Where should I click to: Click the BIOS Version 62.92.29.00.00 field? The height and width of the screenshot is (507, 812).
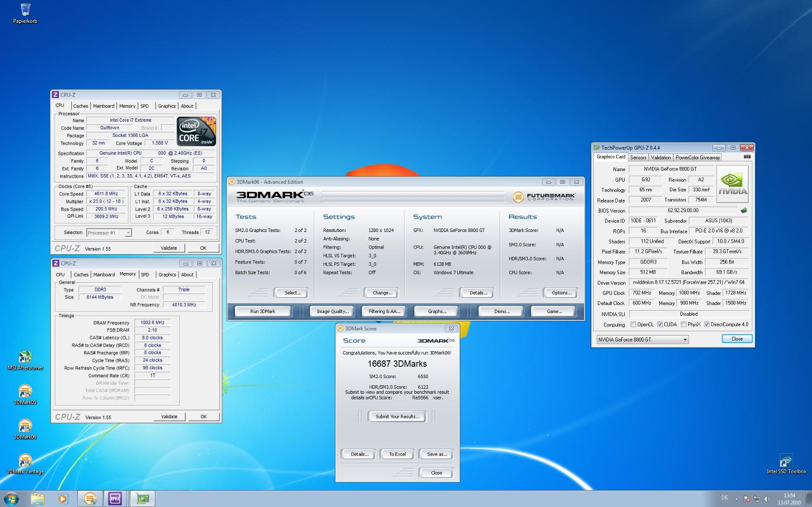(x=683, y=210)
